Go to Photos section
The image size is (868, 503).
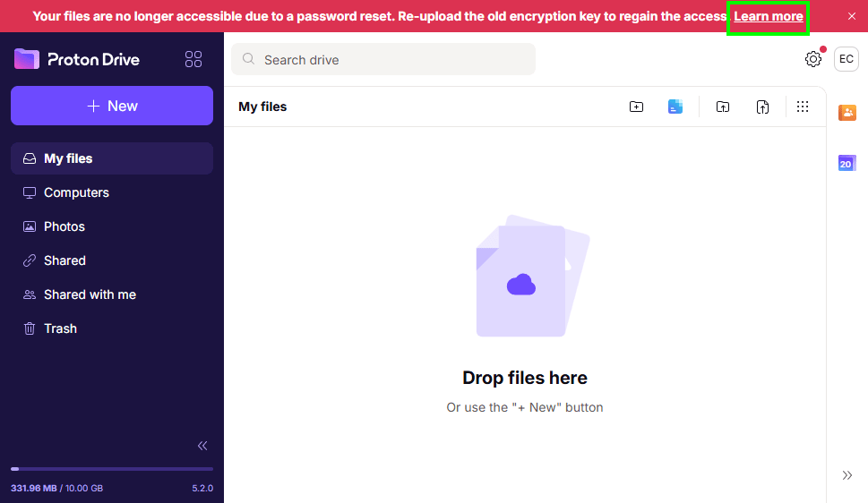click(x=112, y=226)
